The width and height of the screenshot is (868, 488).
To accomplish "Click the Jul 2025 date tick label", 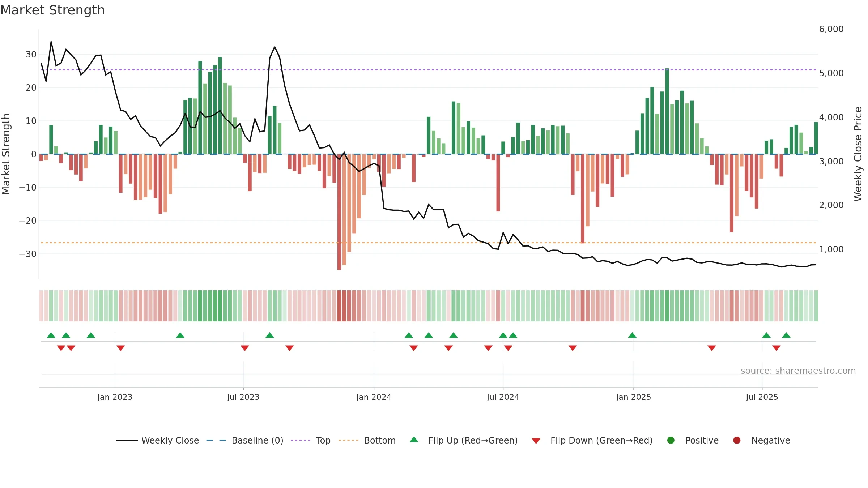I will coord(762,397).
